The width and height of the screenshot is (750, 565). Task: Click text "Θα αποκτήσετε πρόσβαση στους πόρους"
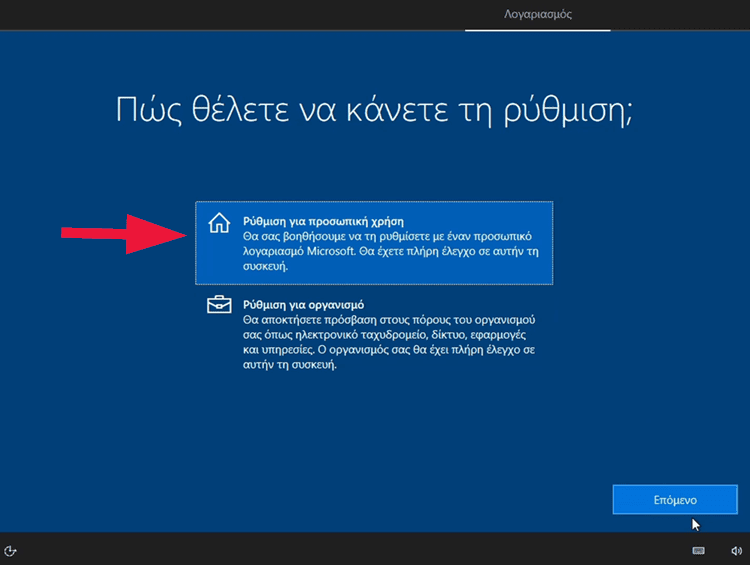click(x=339, y=320)
